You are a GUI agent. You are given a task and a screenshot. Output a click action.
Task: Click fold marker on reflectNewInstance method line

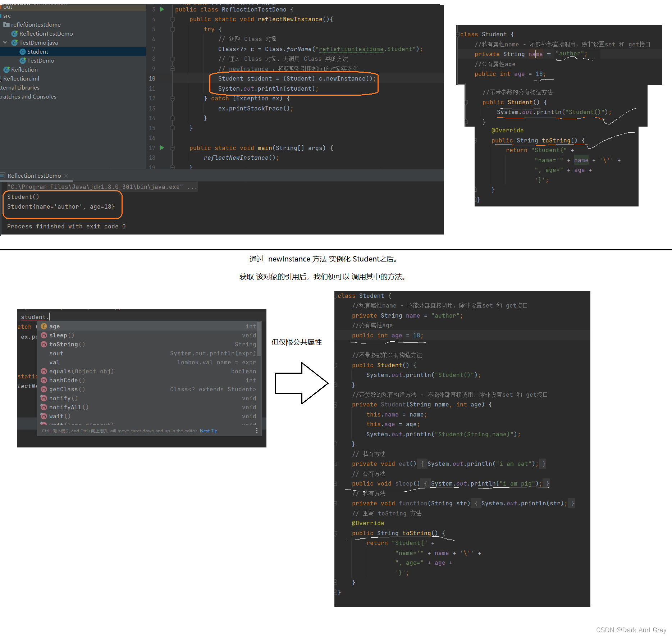pos(173,19)
